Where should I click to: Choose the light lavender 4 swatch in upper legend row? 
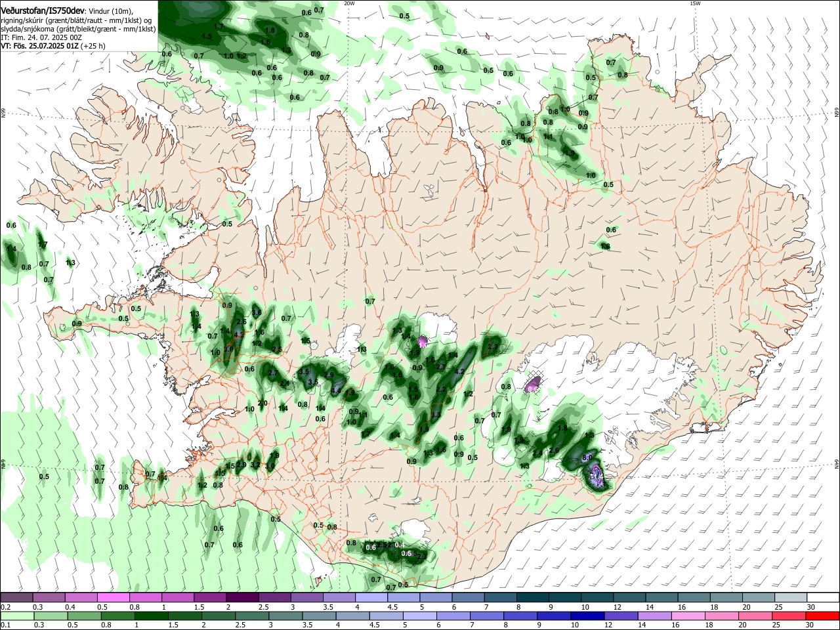371,597
